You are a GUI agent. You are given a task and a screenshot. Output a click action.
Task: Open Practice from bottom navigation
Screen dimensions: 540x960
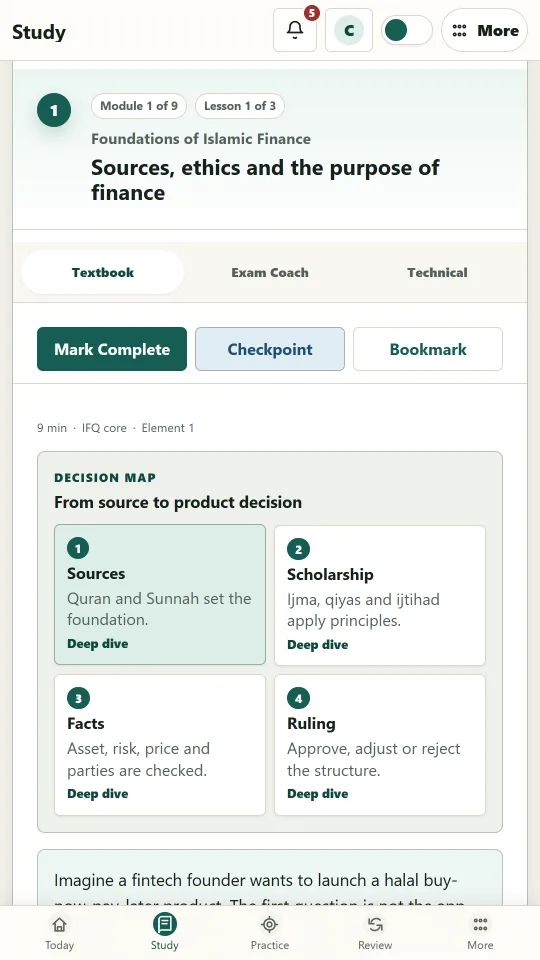[270, 932]
